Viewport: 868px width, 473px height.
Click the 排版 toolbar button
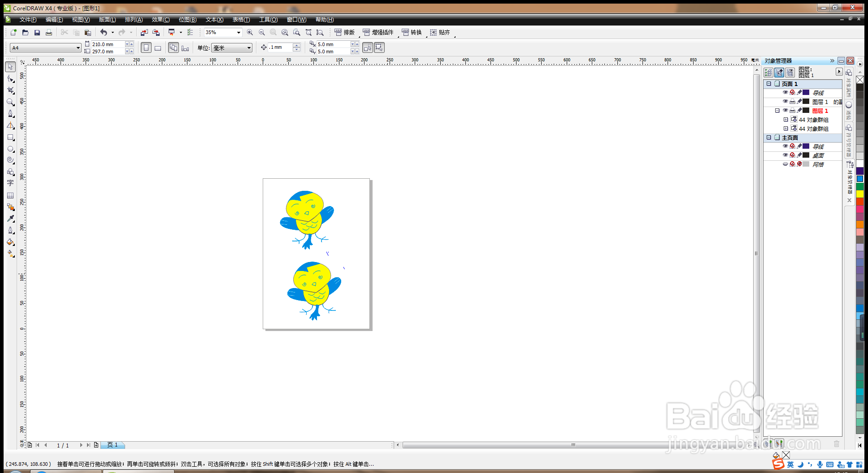344,32
